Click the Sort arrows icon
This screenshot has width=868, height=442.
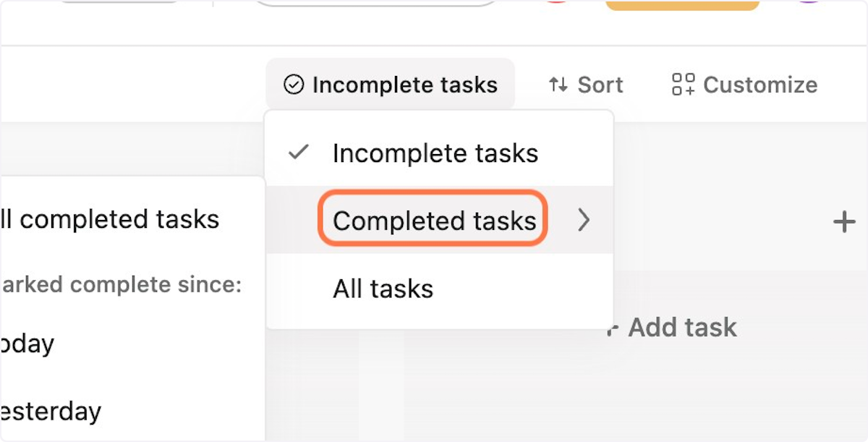pos(558,85)
